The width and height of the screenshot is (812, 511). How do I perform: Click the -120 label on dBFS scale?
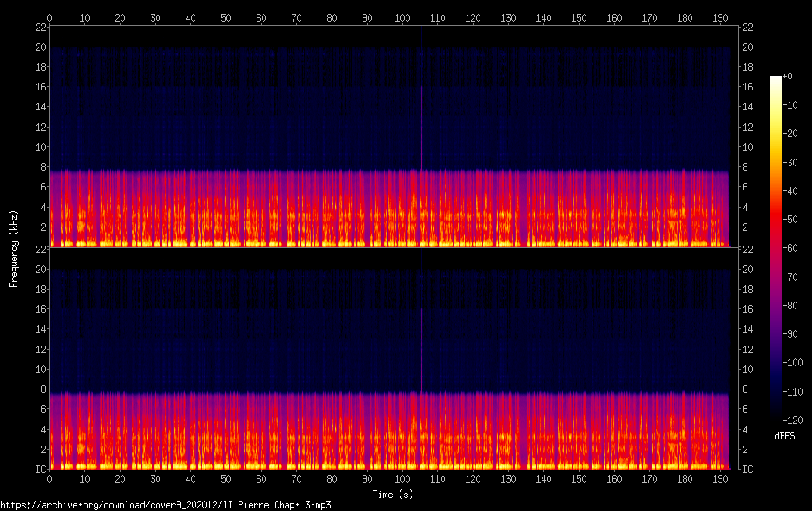coord(792,420)
